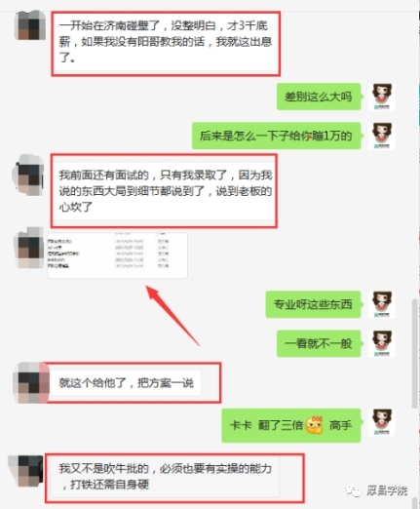Select the '专业呀这些东西' green bubble
Viewport: 420px width, 509px height.
[x=313, y=304]
